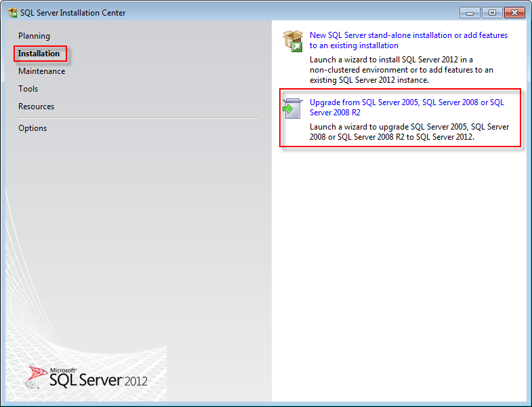Viewport: 532px width, 407px height.
Task: Open the Options section
Action: [x=33, y=128]
